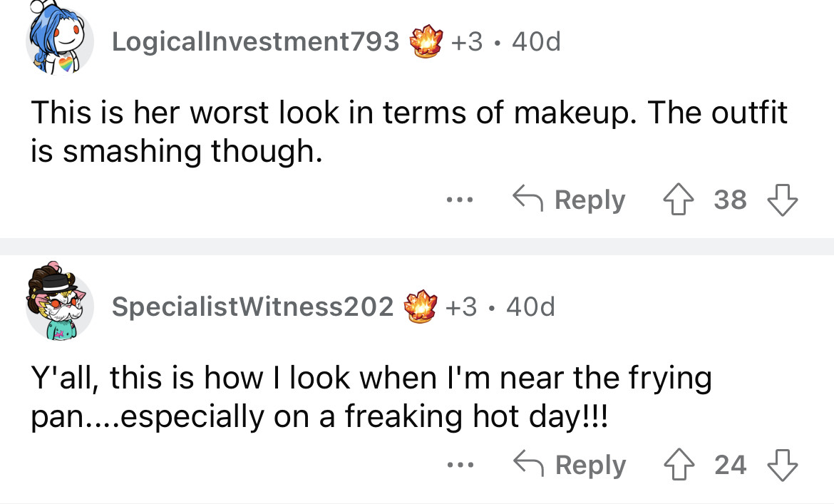Click the 38 vote count
This screenshot has height=504, width=834.
(x=731, y=200)
